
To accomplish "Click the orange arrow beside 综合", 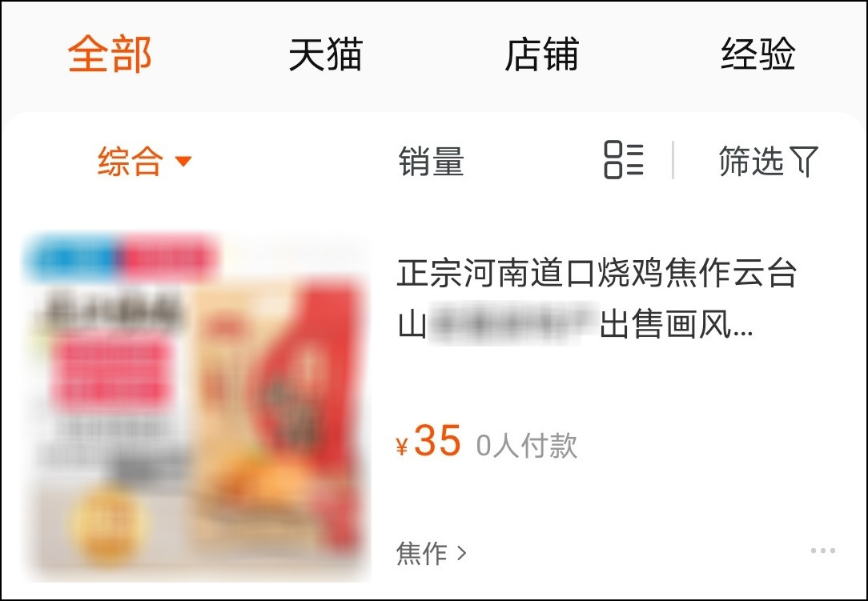I will point(183,162).
